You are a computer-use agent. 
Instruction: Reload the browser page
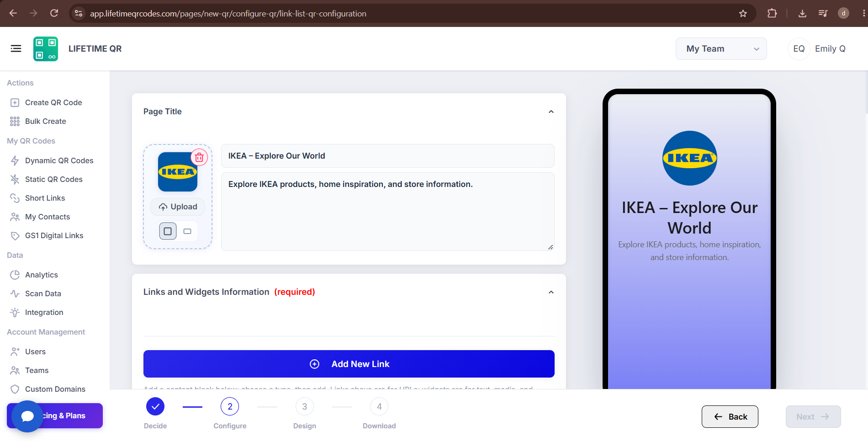click(54, 13)
